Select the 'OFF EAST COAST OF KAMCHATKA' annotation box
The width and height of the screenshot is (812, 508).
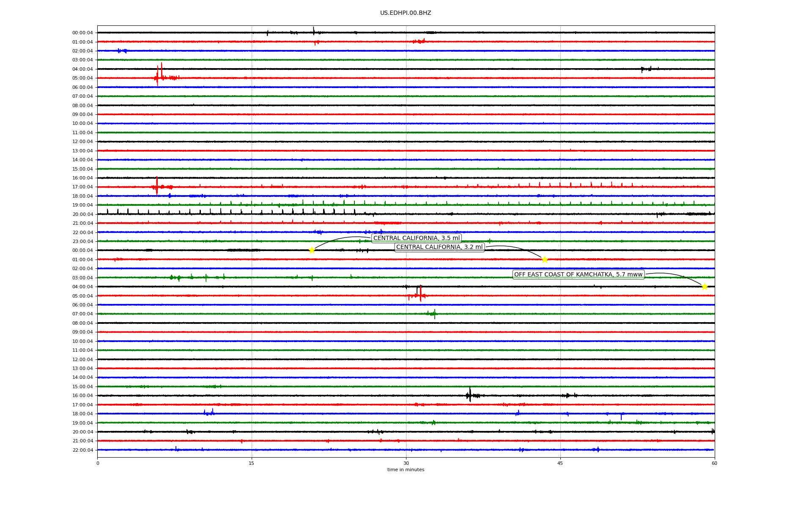point(578,275)
